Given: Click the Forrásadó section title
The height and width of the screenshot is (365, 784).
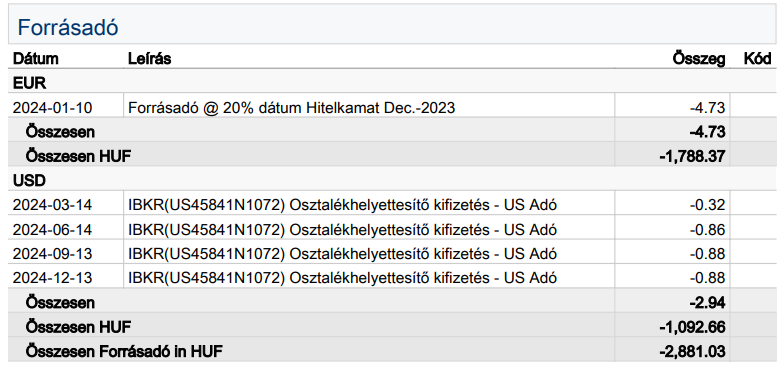Looking at the screenshot, I should 68,28.
